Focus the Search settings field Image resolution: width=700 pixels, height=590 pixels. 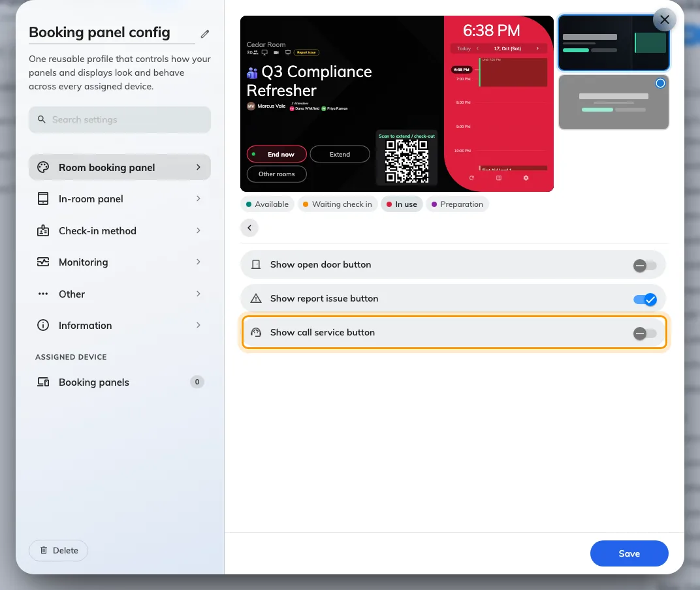(119, 119)
